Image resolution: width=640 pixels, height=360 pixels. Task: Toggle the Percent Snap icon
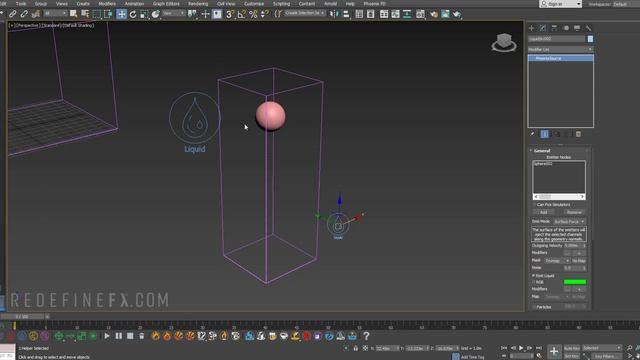point(253,14)
